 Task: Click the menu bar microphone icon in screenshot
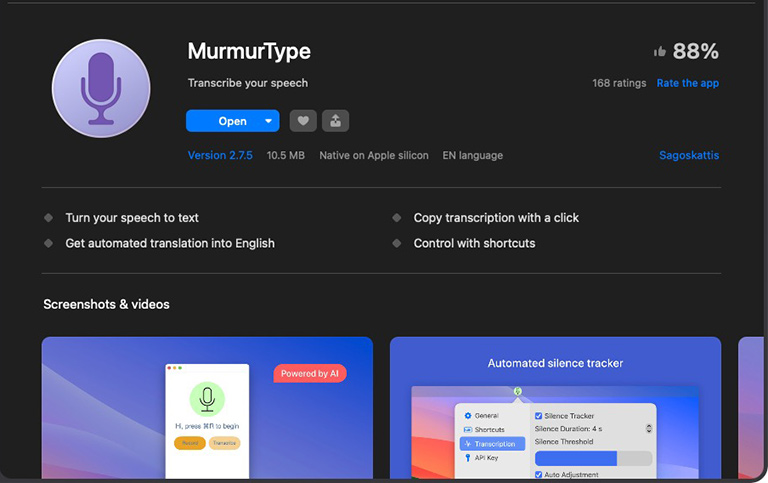tap(517, 391)
